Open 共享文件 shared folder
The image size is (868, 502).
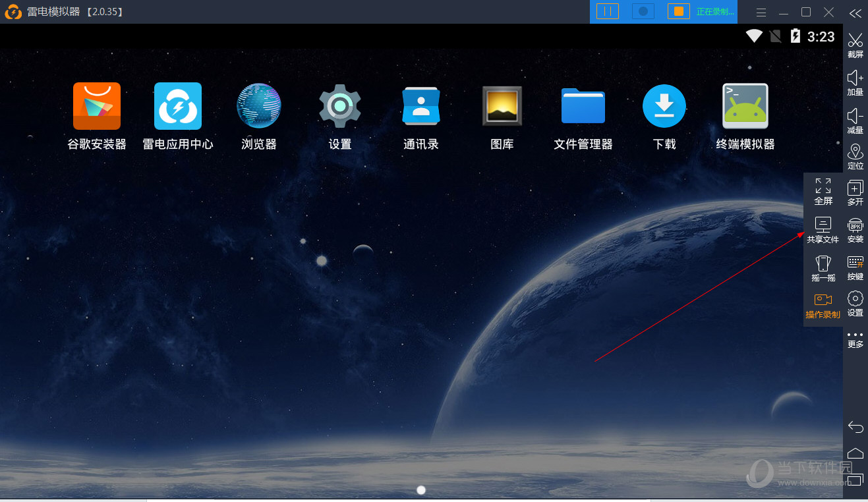click(x=823, y=230)
